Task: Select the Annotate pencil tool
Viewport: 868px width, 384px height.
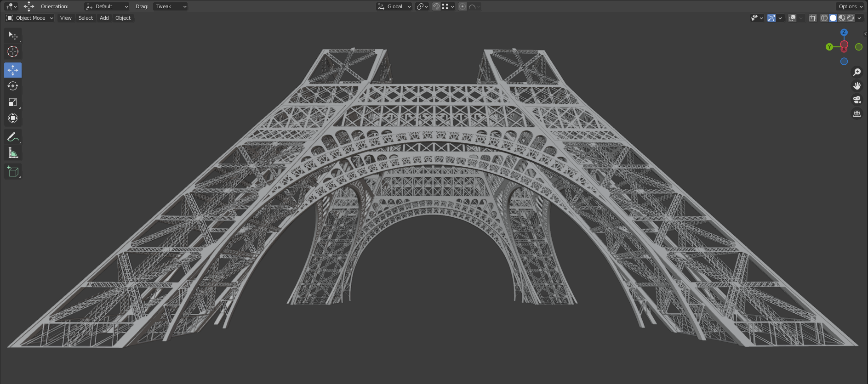Action: [13, 137]
